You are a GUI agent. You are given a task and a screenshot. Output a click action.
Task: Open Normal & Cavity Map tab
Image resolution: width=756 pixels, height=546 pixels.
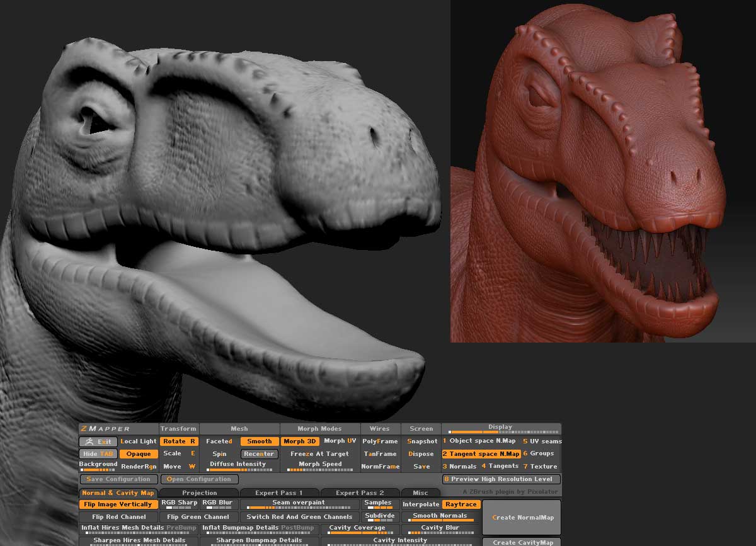tap(118, 492)
